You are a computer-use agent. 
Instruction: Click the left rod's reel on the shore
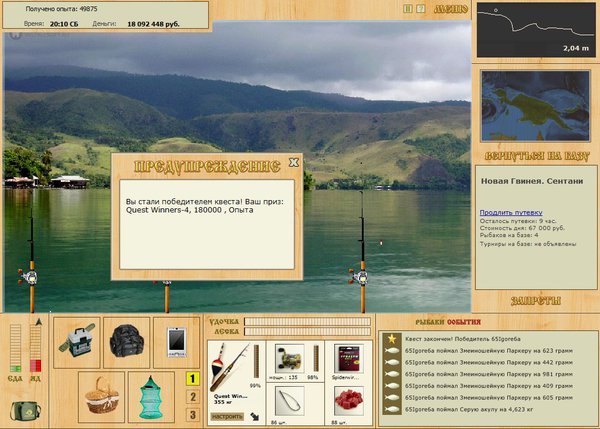pyautogui.click(x=30, y=277)
